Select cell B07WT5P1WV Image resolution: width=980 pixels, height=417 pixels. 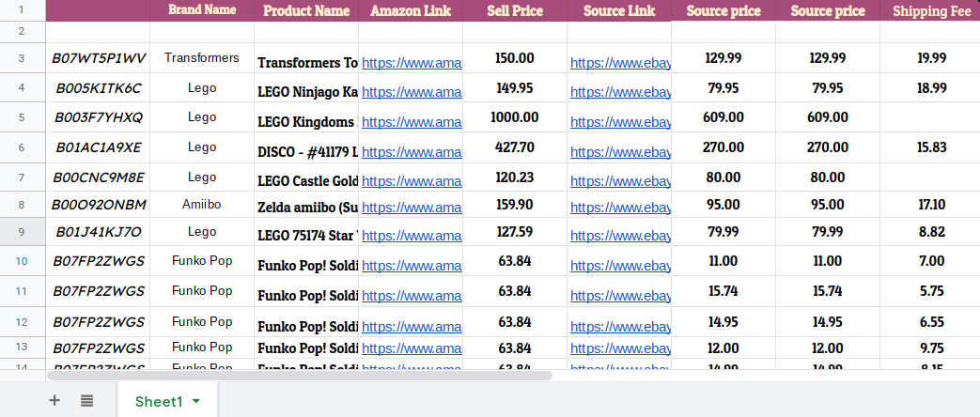coord(98,57)
